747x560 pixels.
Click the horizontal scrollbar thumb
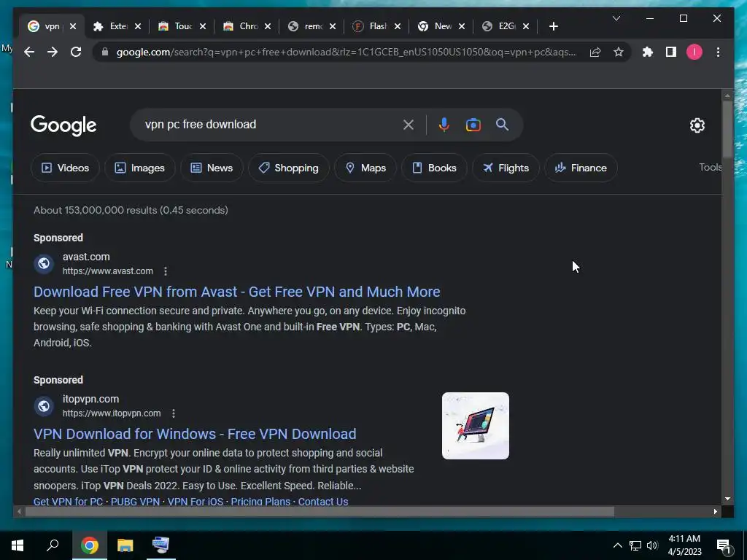[x=320, y=512]
